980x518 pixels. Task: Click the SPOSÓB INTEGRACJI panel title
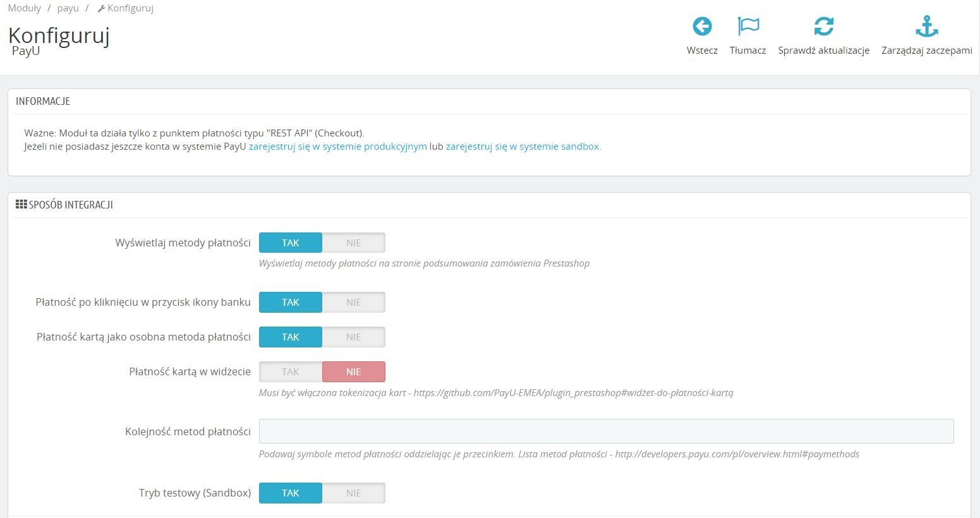pos(71,205)
